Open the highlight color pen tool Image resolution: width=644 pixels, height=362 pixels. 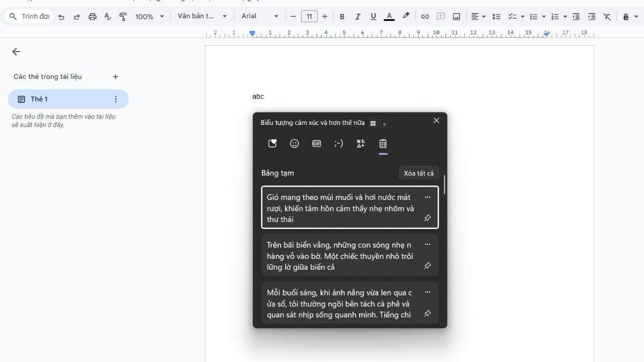coord(406,17)
